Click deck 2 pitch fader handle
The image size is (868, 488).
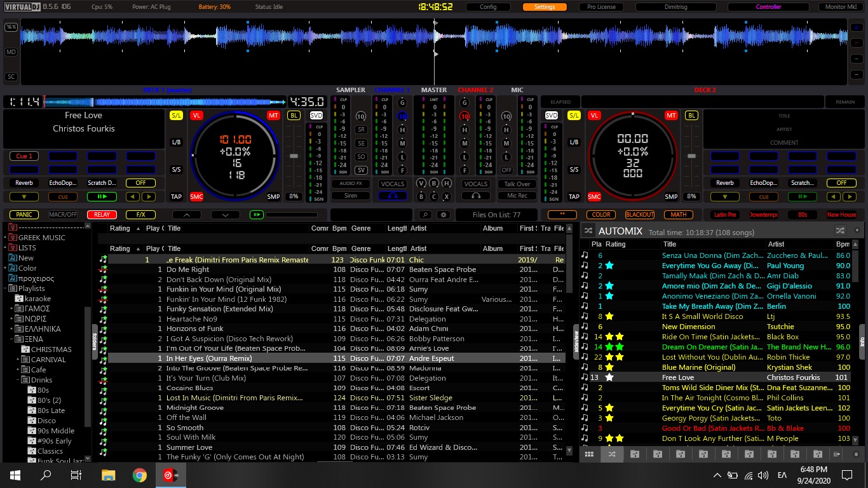[692, 156]
